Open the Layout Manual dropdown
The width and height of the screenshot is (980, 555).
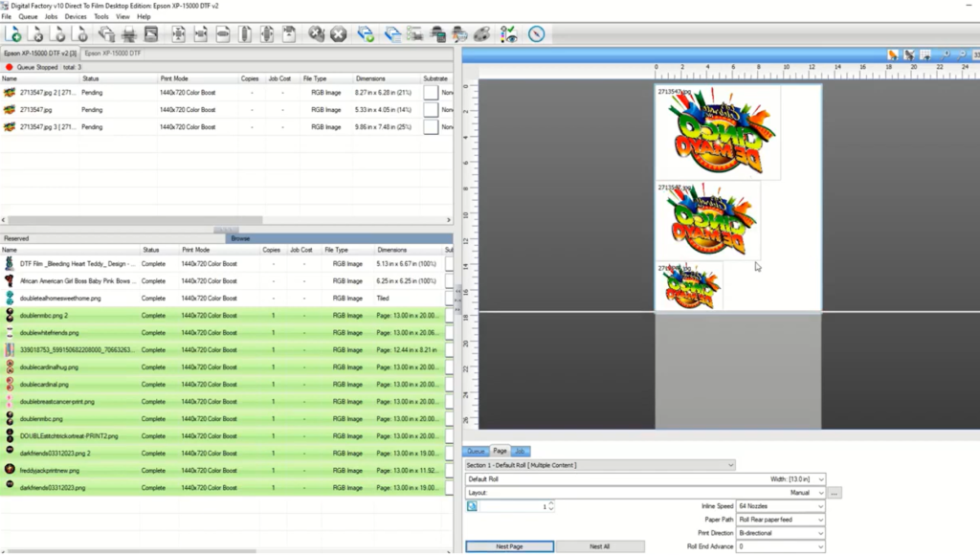point(645,493)
